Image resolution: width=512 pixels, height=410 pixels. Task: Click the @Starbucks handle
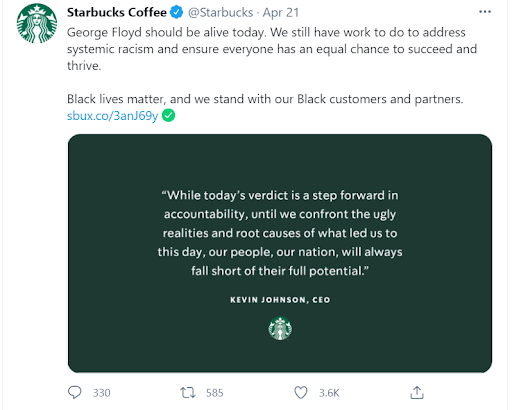220,12
